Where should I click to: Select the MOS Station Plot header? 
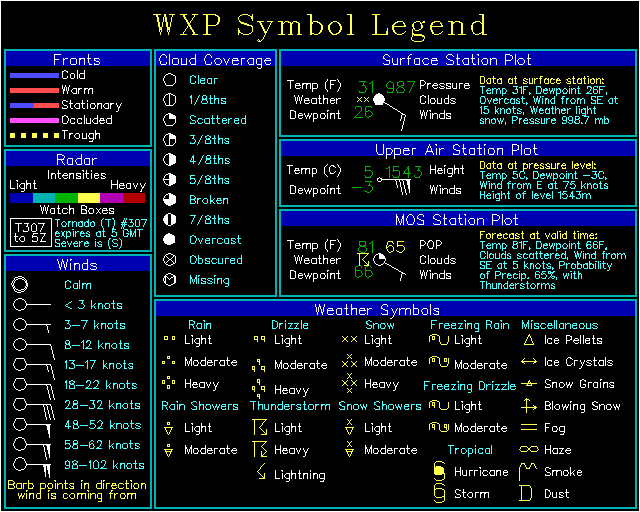tap(457, 219)
